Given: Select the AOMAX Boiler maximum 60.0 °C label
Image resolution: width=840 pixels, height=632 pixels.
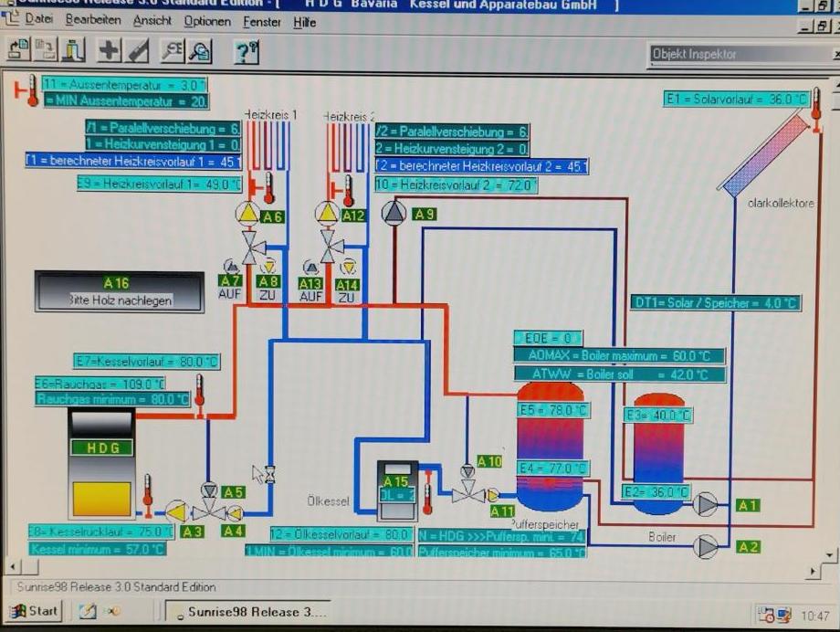Looking at the screenshot, I should [x=620, y=355].
